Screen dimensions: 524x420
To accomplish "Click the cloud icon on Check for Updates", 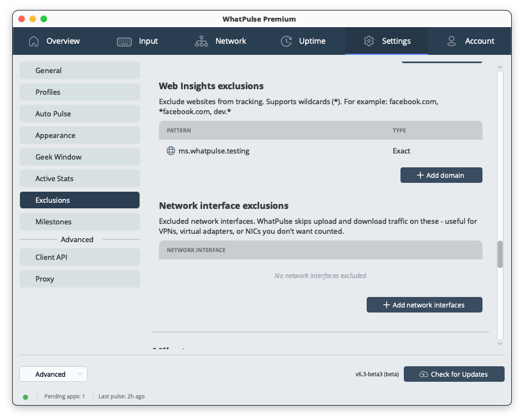I will [423, 374].
